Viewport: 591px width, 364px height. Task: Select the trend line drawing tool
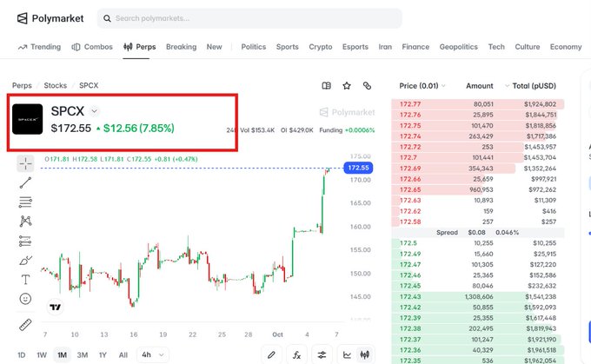point(25,183)
